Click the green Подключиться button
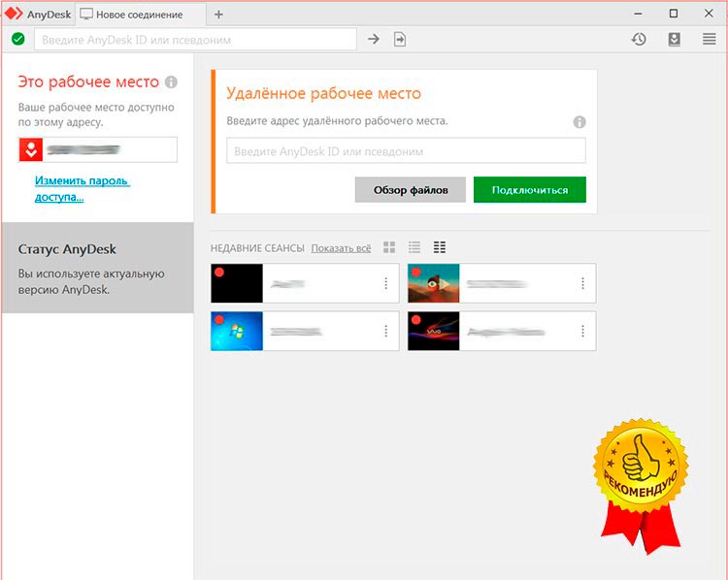This screenshot has height=580, width=728. (530, 190)
